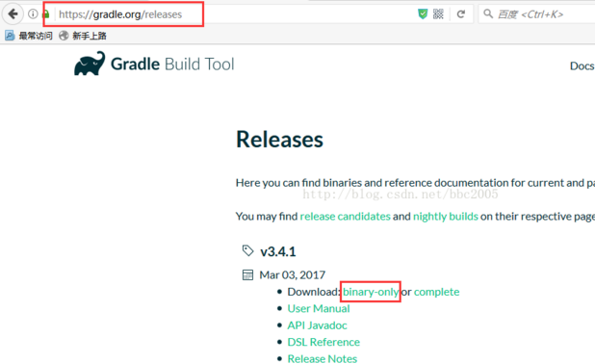Screen dimensions: 595x364
Task: Click the calendar icon beside Mar 03, 2017
Action: (247, 274)
